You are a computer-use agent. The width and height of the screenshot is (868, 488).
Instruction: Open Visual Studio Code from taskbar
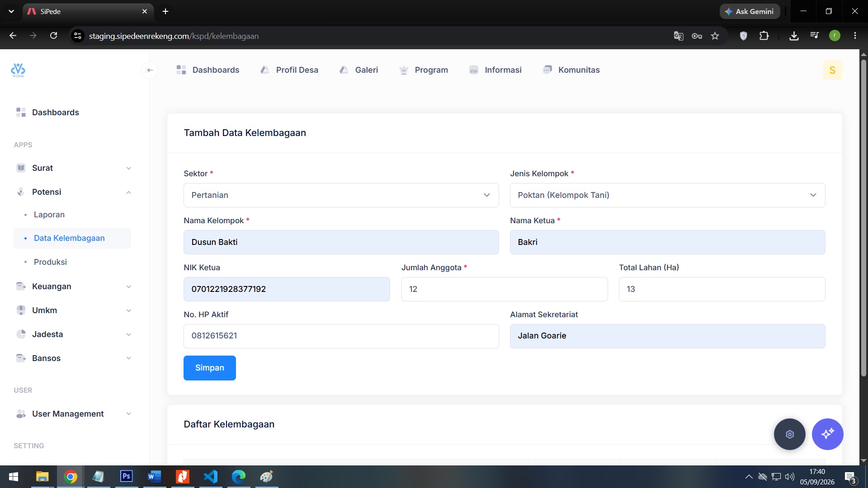click(x=211, y=477)
